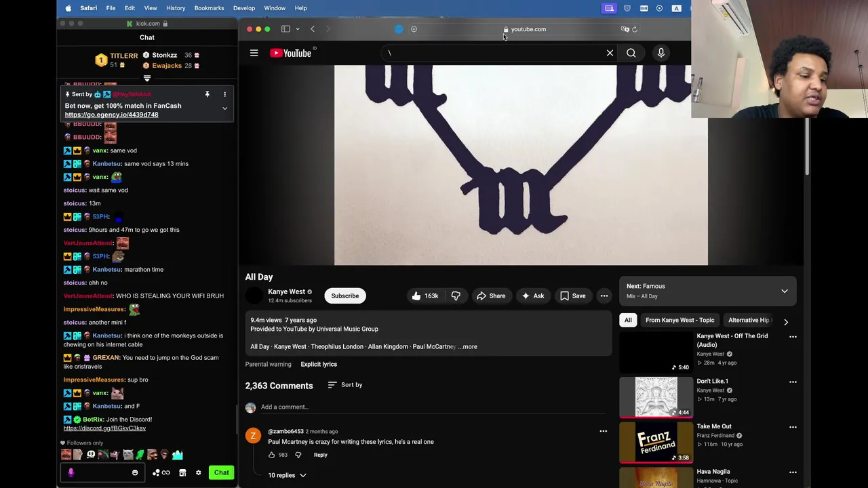Reply to the @zambo6453 comment
Image resolution: width=868 pixels, height=488 pixels.
coord(320,455)
